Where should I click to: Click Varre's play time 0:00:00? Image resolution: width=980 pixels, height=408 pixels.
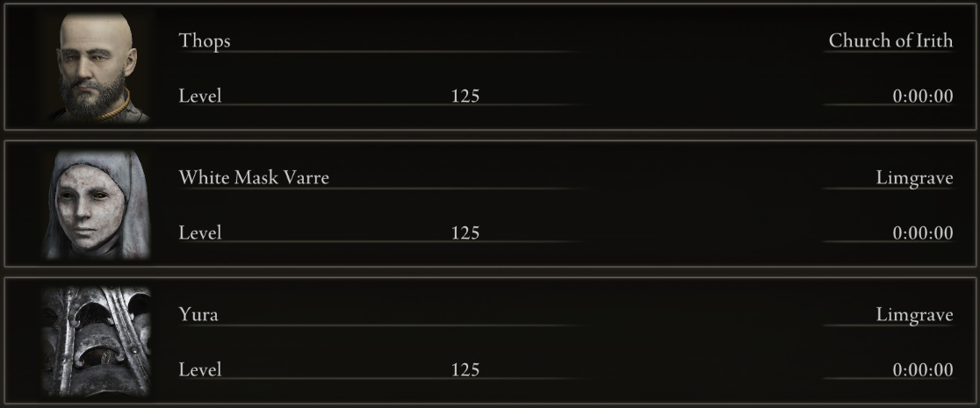coord(923,233)
